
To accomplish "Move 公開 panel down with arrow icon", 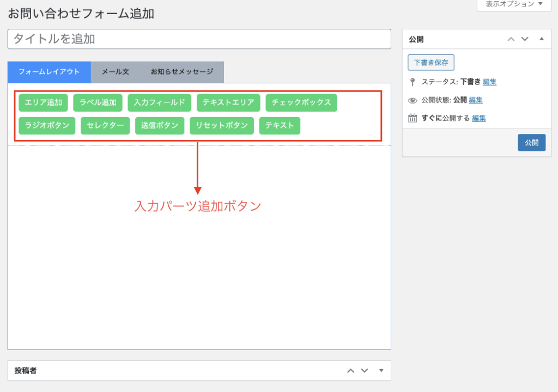I will [525, 39].
